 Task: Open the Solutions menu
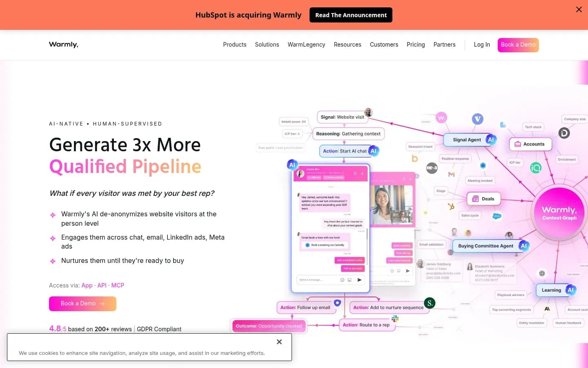(267, 45)
